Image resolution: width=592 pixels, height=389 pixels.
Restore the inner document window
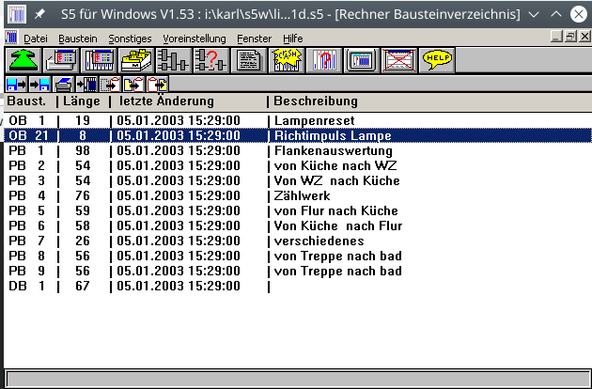coord(570,37)
